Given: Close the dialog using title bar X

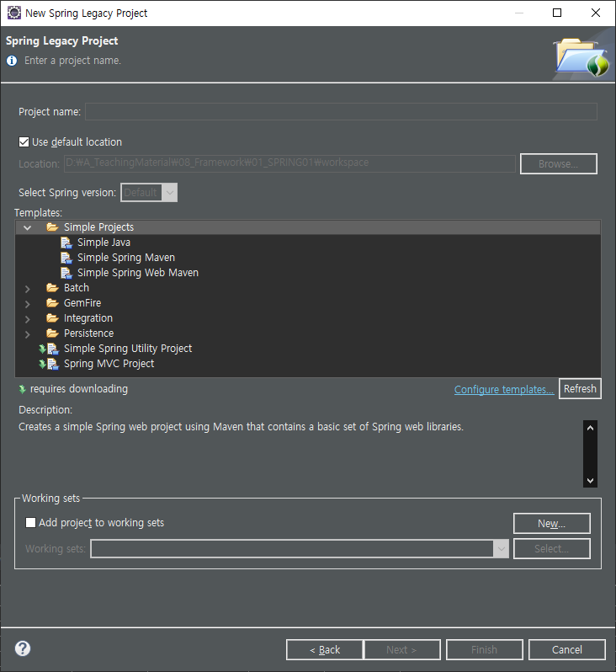Looking at the screenshot, I should tap(596, 13).
